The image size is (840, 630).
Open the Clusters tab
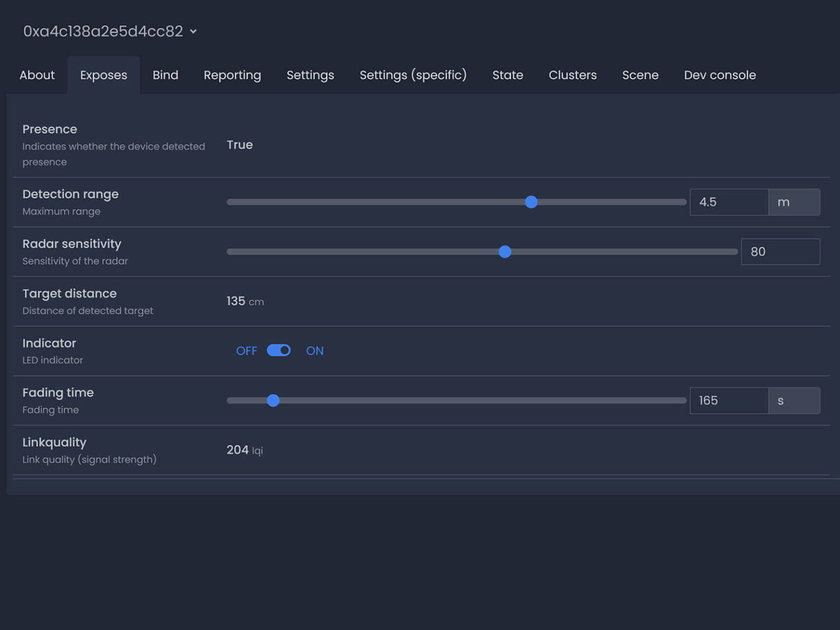click(x=573, y=75)
